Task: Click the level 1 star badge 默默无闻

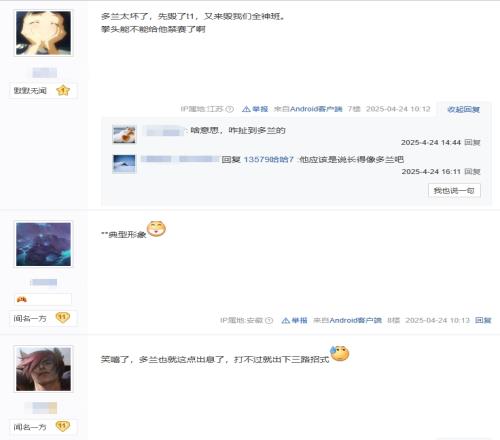Action: 63,91
